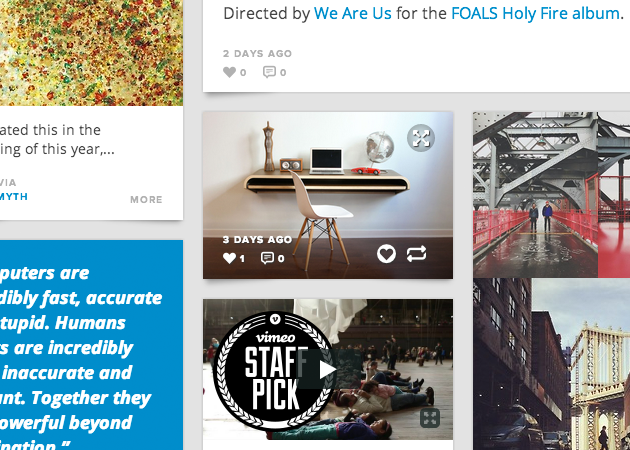Open the 3 DAYS AGO permalink
Viewport: 630px width, 450px height.
(257, 240)
